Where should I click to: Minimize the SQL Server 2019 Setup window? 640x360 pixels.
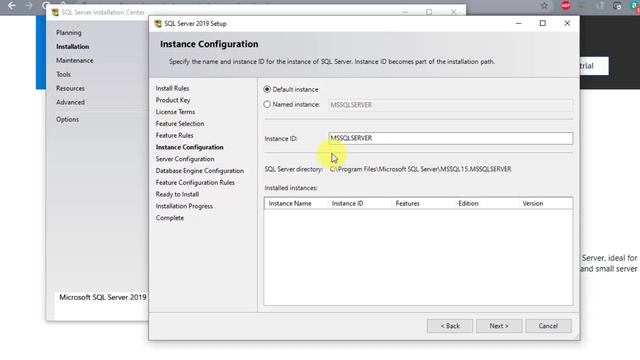pos(518,23)
